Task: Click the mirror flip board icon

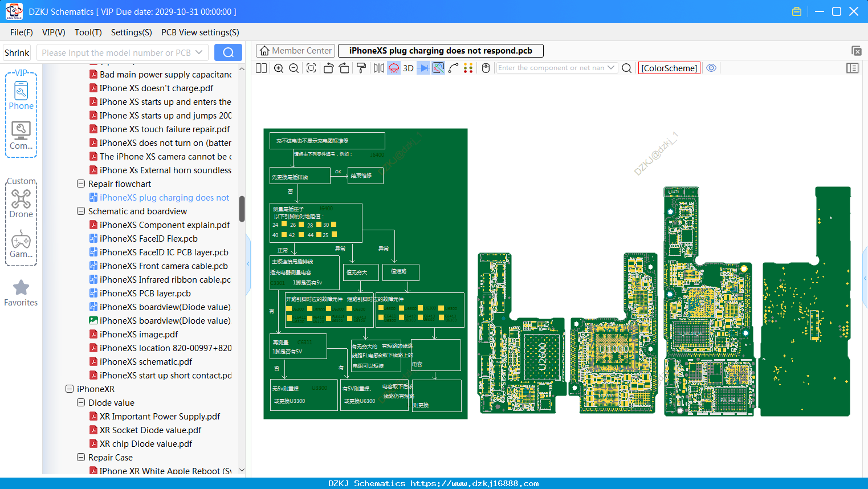Action: (379, 68)
